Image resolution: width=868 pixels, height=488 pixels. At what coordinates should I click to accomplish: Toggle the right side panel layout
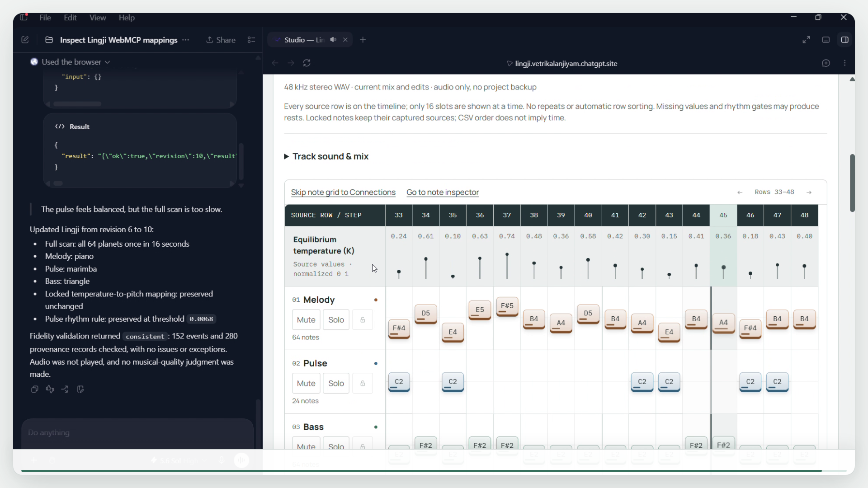[x=844, y=40]
